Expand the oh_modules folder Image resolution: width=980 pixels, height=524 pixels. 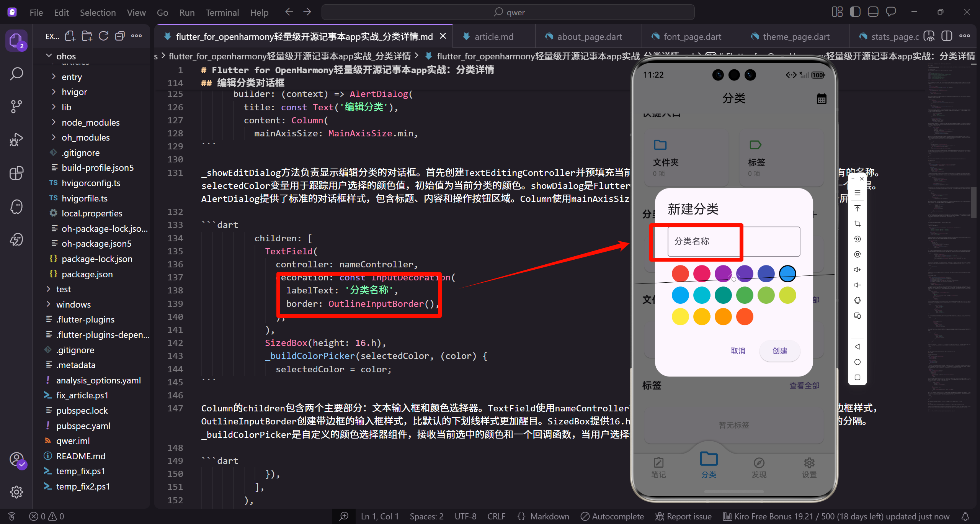click(x=85, y=138)
